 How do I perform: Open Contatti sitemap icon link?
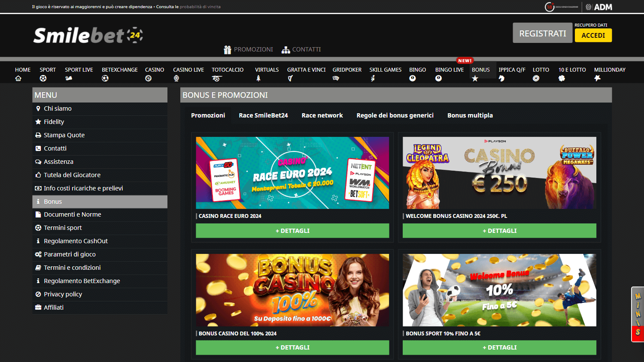(301, 49)
